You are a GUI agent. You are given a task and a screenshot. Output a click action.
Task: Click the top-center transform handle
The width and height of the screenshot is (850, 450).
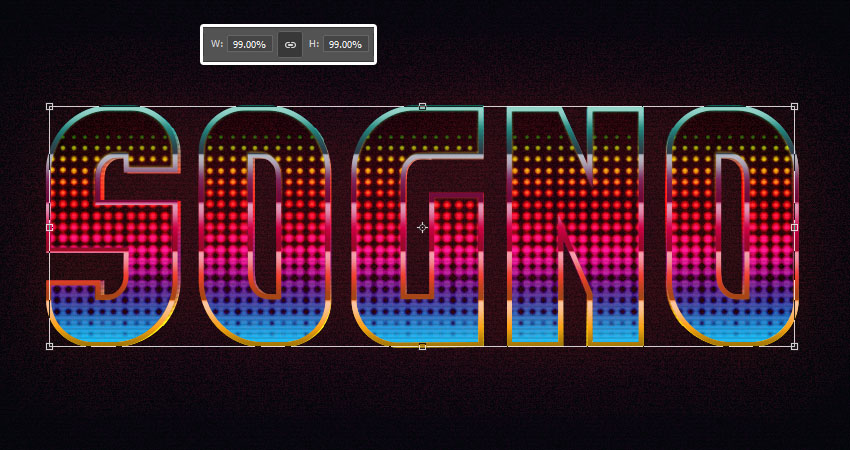tap(422, 107)
